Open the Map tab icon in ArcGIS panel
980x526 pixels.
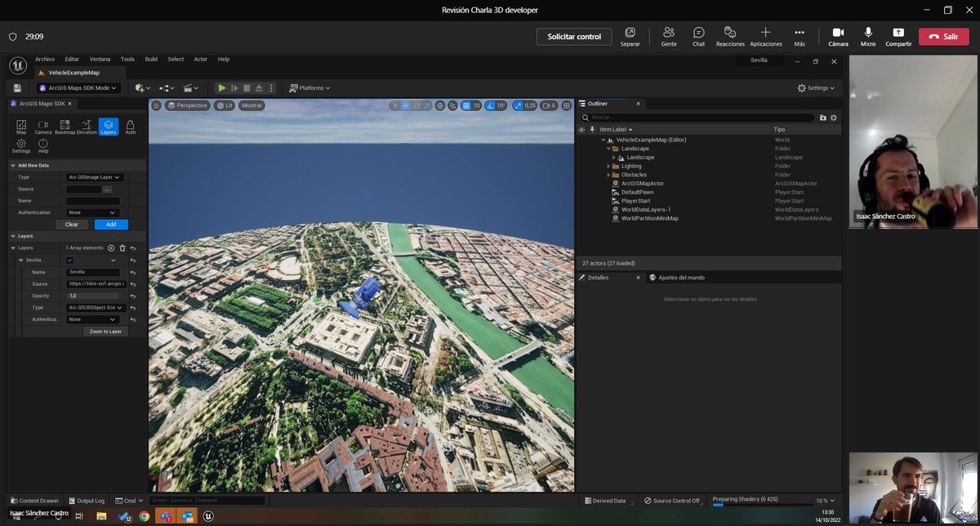tap(21, 127)
